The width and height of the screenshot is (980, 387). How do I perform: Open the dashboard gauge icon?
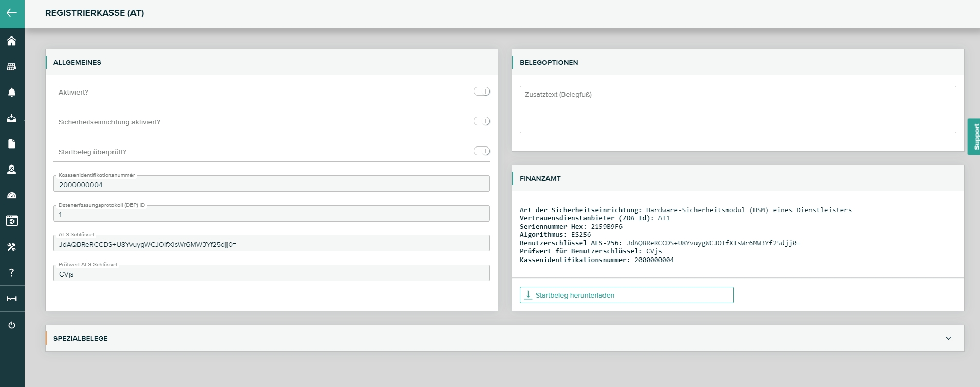click(12, 195)
